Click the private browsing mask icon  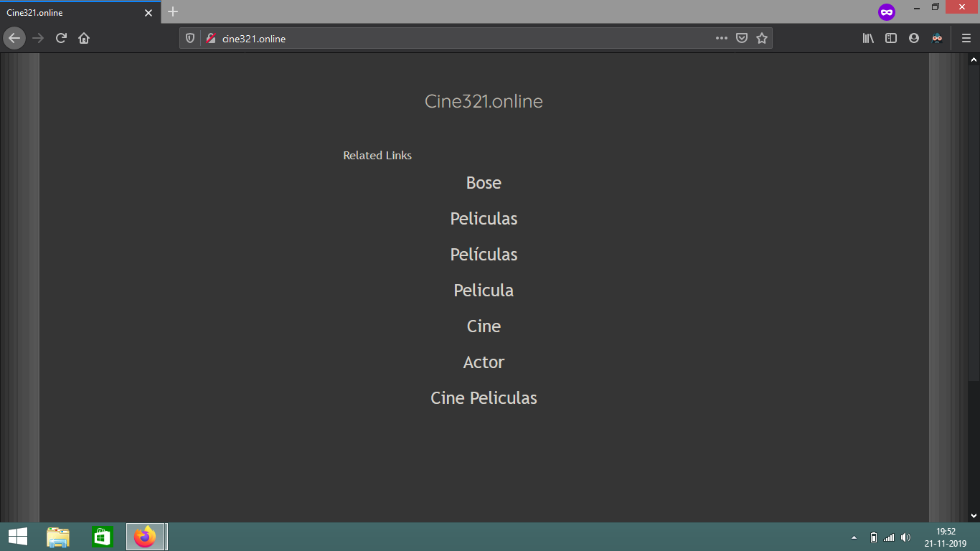click(x=887, y=12)
